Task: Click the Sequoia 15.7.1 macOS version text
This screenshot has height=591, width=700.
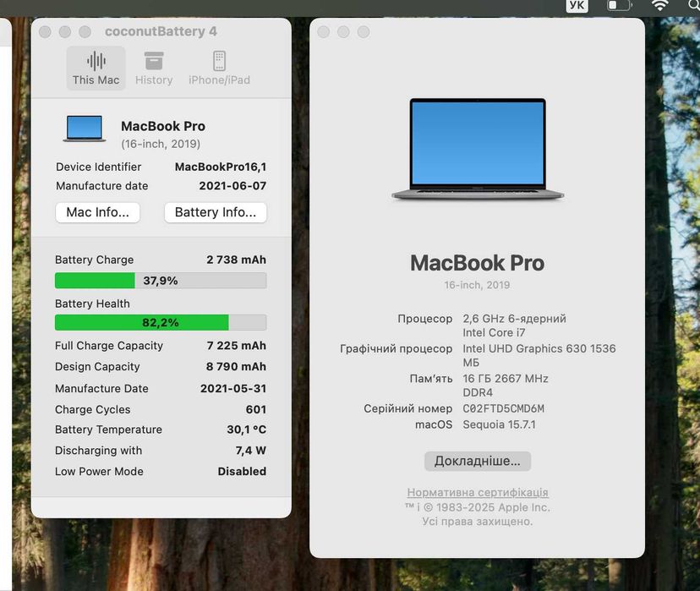Action: tap(499, 424)
